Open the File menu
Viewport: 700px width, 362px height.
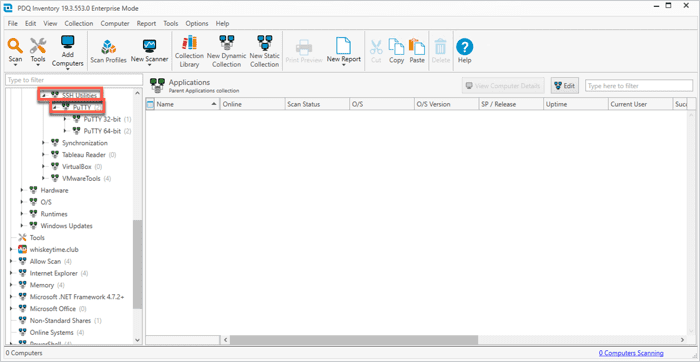[x=12, y=24]
